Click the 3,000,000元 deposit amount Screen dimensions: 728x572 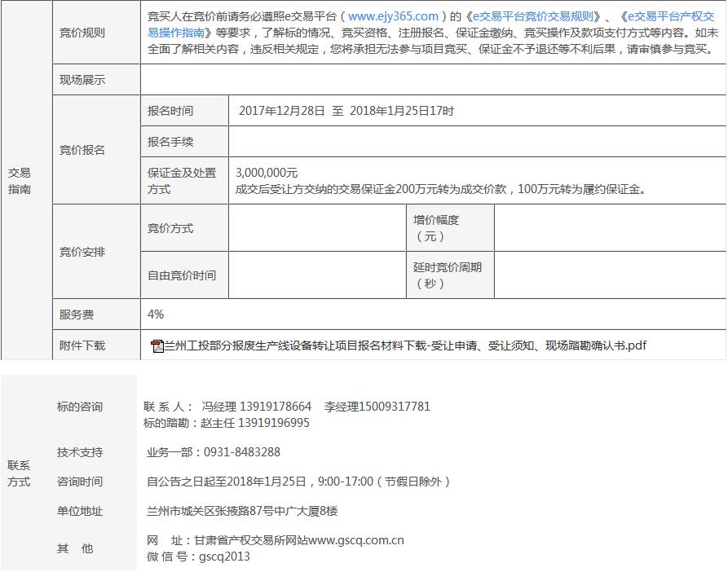point(267,173)
